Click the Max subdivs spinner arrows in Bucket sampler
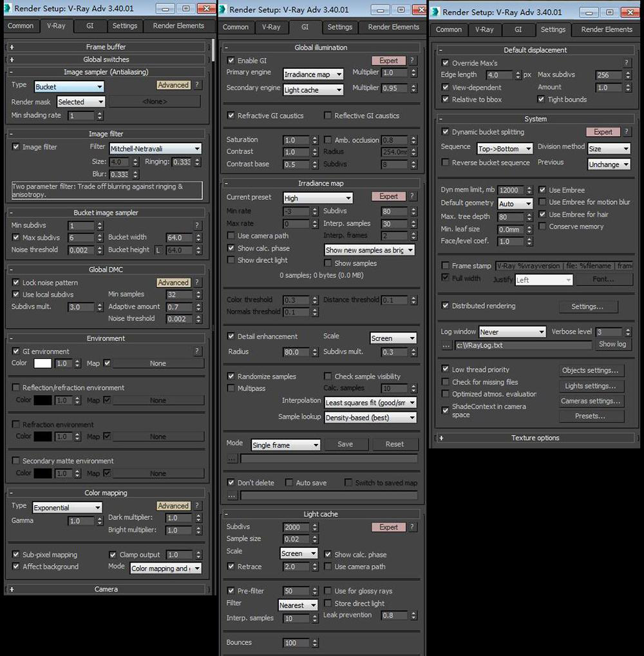 pyautogui.click(x=100, y=238)
